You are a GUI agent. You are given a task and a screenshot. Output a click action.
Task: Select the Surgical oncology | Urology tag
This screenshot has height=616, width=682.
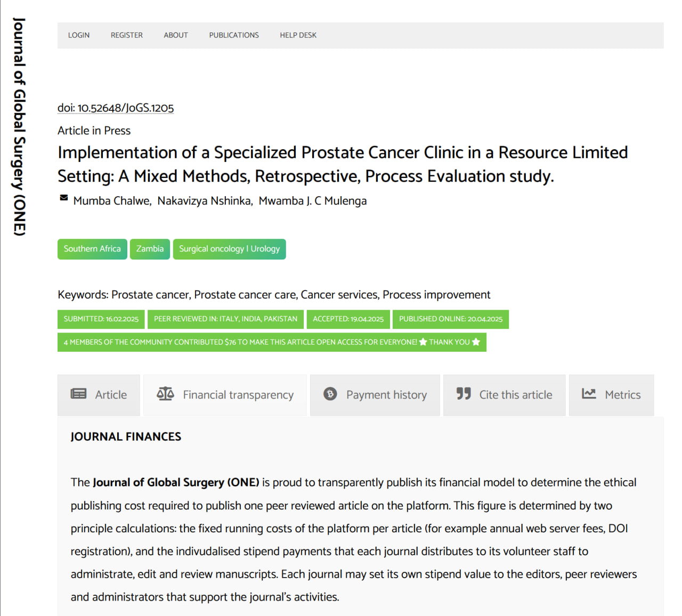(x=229, y=249)
